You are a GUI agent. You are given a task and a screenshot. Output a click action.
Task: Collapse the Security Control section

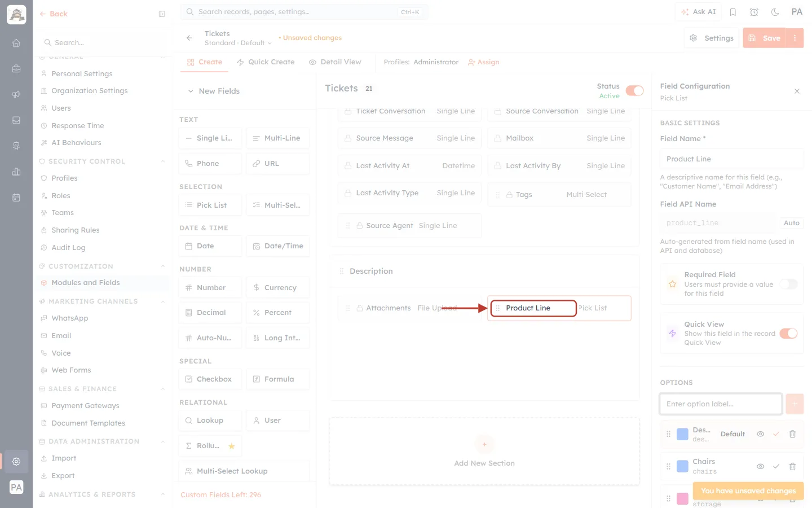pyautogui.click(x=163, y=161)
